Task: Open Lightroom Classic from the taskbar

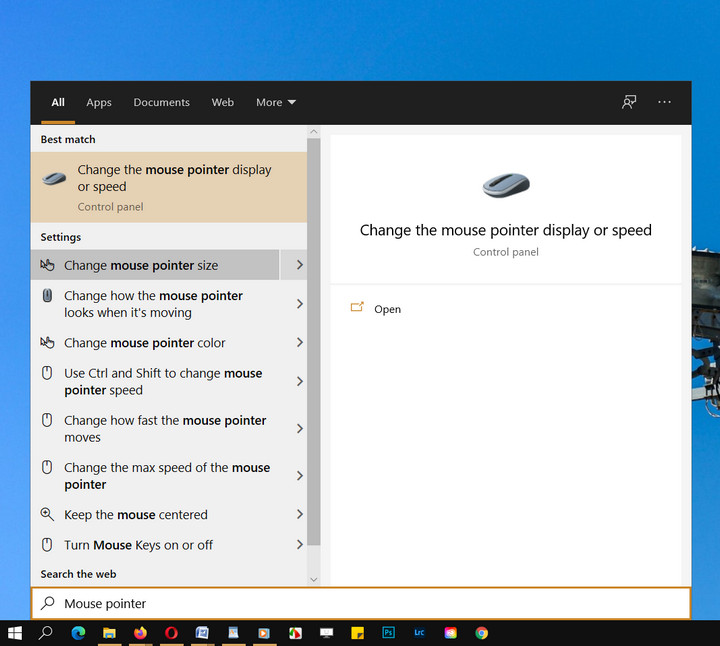Action: click(x=419, y=633)
